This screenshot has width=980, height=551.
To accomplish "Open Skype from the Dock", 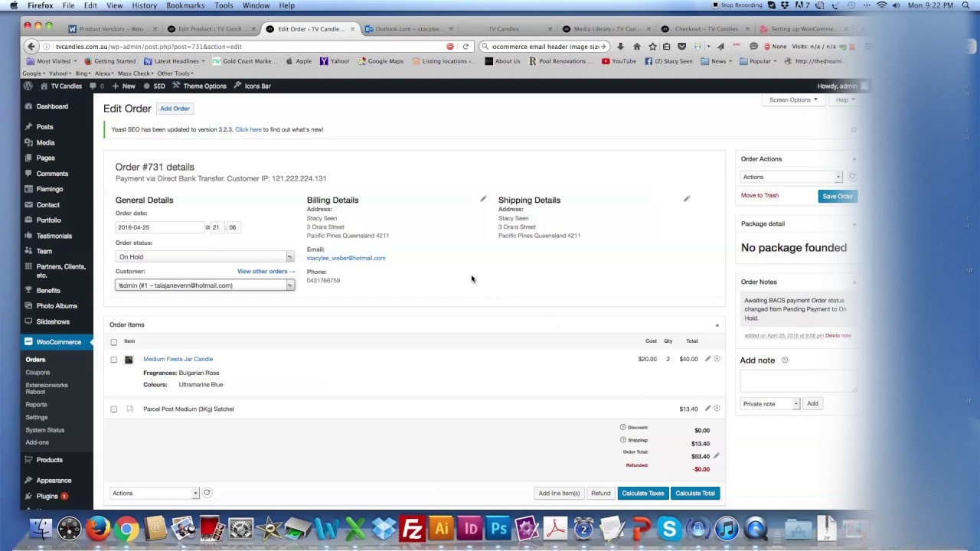I will 670,529.
